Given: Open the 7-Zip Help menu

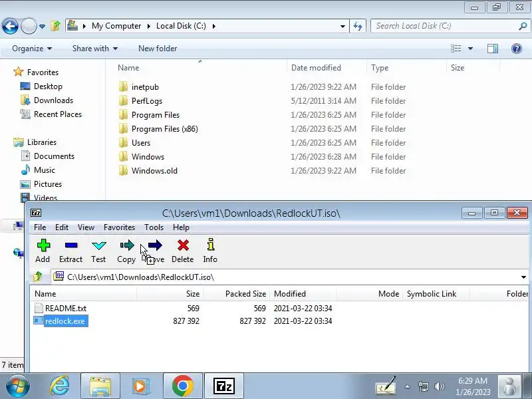Looking at the screenshot, I should pyautogui.click(x=181, y=227).
